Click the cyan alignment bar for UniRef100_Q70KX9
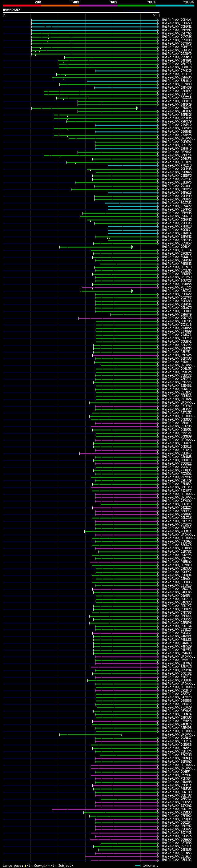 pyautogui.click(x=127, y=71)
